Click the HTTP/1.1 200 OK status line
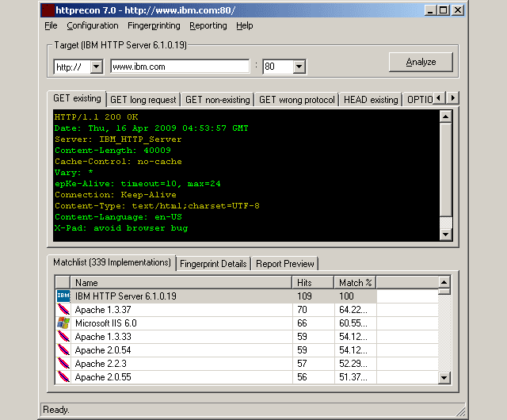The width and height of the screenshot is (507, 420). [96, 116]
